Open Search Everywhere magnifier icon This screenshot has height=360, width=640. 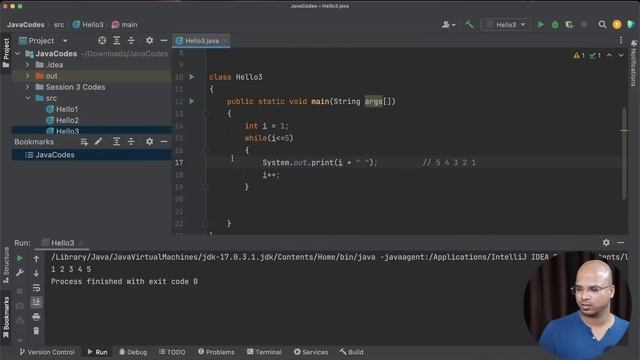[x=602, y=24]
